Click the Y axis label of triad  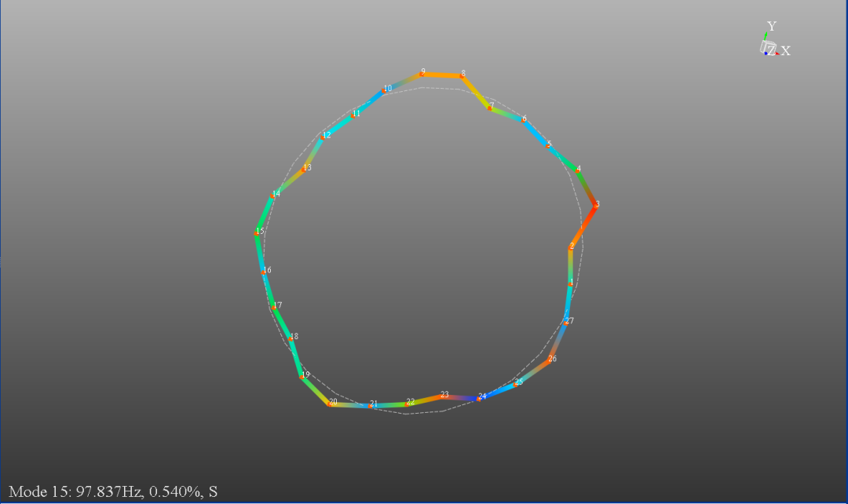(772, 26)
